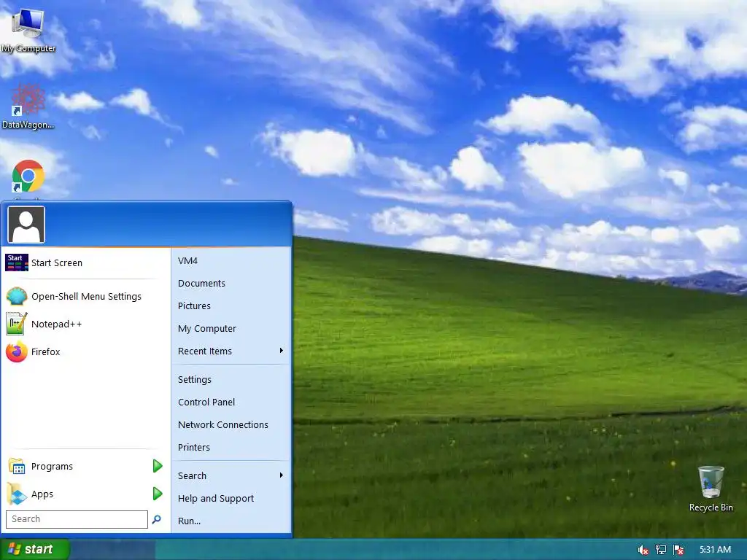
Task: Click the taskbar clock showing 5:31 AM
Action: point(715,550)
